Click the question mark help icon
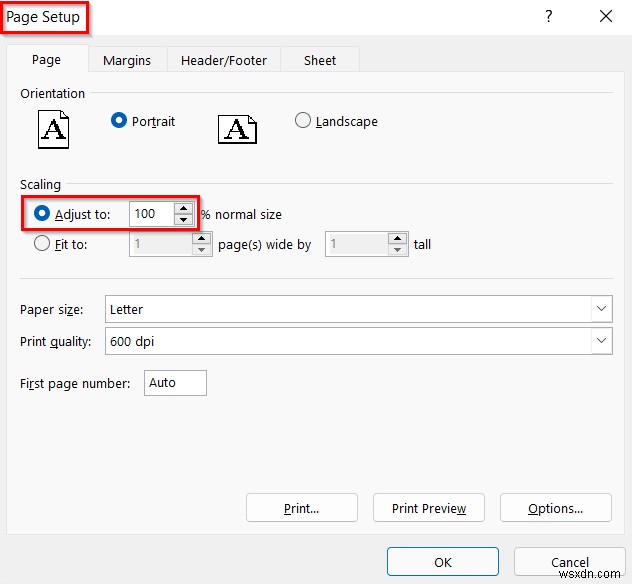The image size is (632, 584). click(548, 17)
